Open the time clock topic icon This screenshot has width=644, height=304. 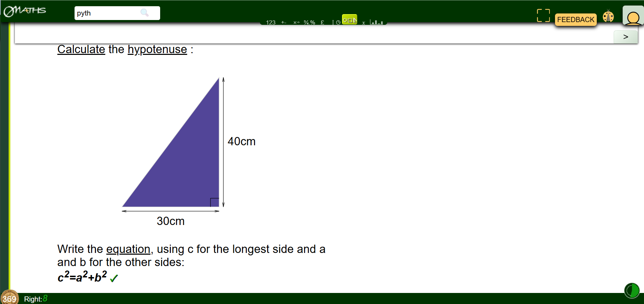coord(338,22)
